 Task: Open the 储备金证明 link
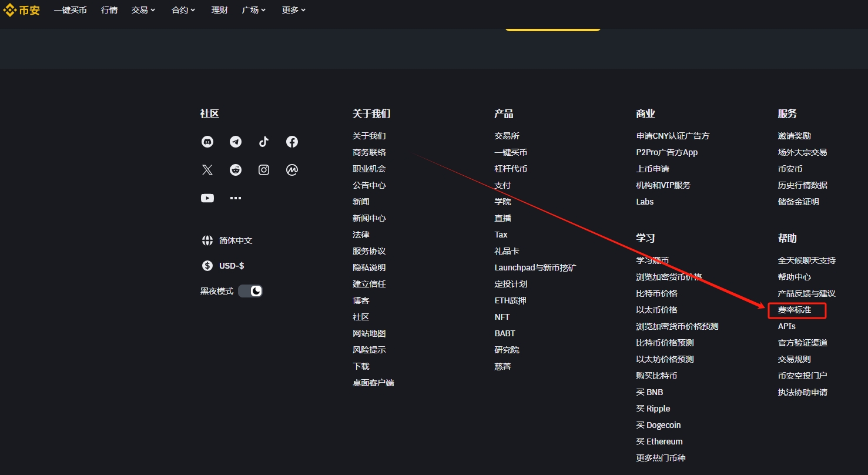pyautogui.click(x=799, y=202)
